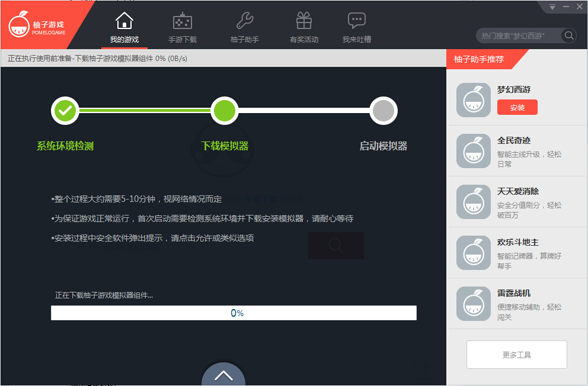Open 更多工具 at the sidebar bottom
Image resolution: width=588 pixels, height=386 pixels.
[x=516, y=354]
